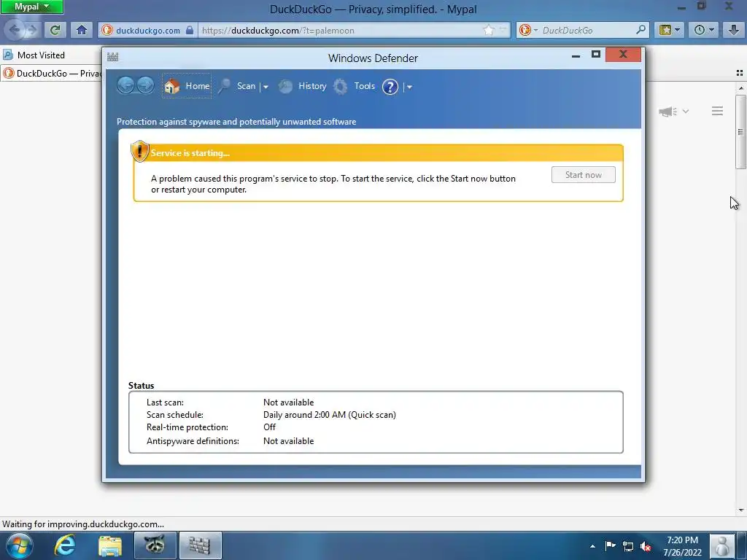The image size is (747, 560).
Task: Go to Mypal home page icon
Action: pos(82,30)
